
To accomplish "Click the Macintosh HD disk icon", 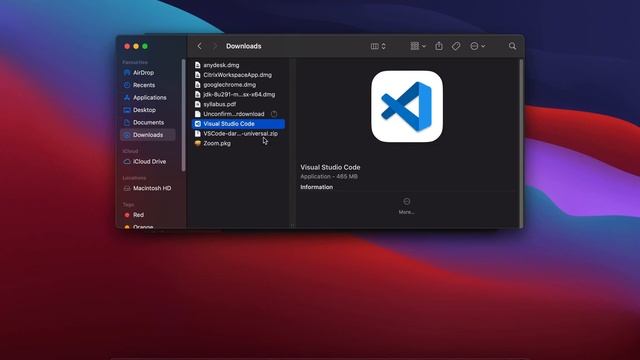I will (x=127, y=188).
